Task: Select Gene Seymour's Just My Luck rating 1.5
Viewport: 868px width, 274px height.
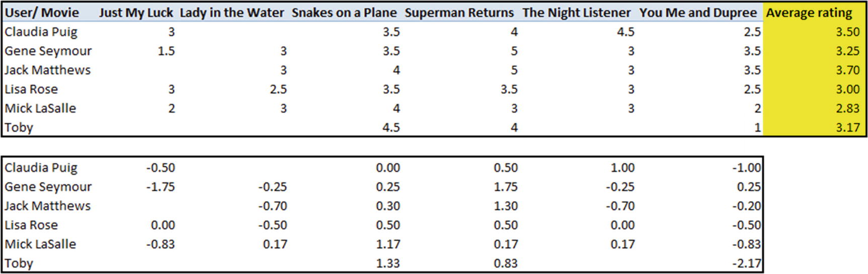Action: (x=166, y=51)
